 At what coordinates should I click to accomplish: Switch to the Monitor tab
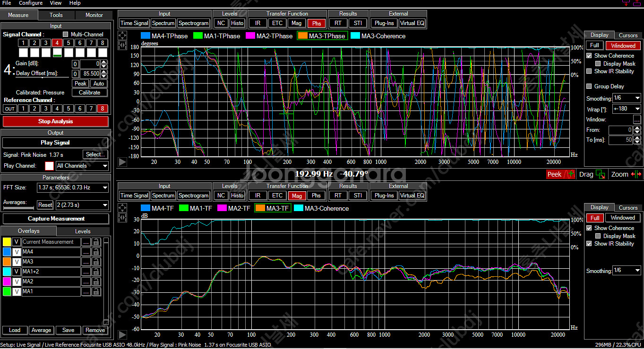[94, 15]
